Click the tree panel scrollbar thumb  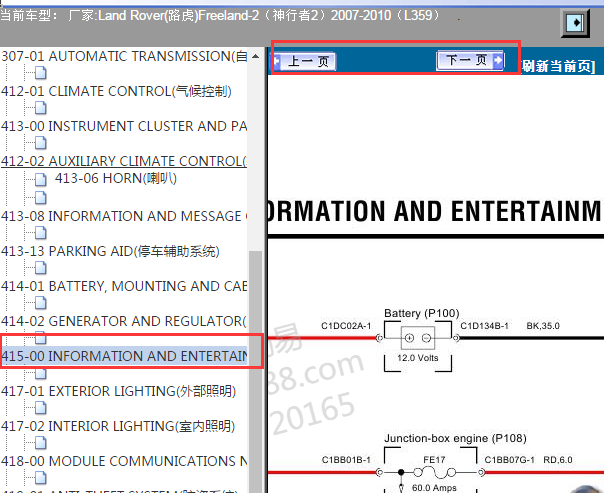click(255, 372)
